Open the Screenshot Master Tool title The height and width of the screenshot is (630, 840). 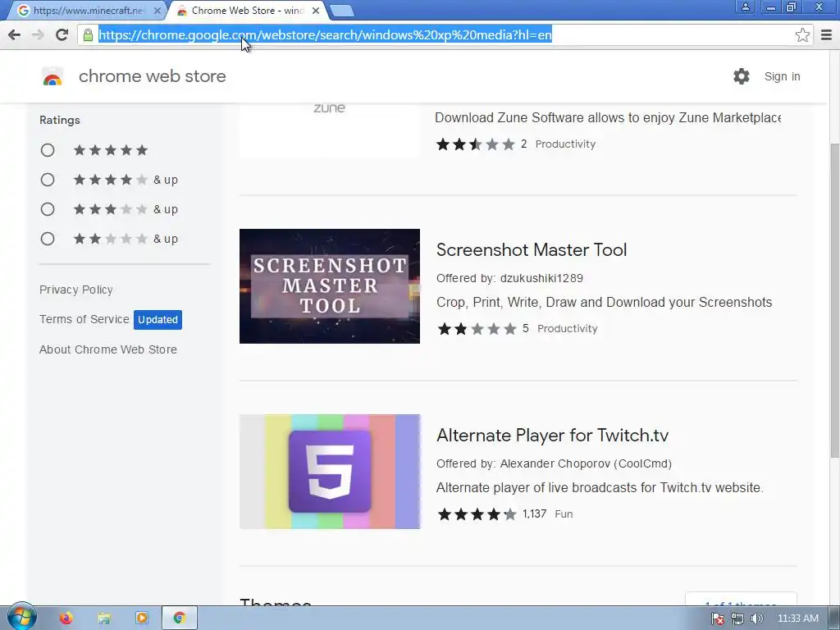532,249
